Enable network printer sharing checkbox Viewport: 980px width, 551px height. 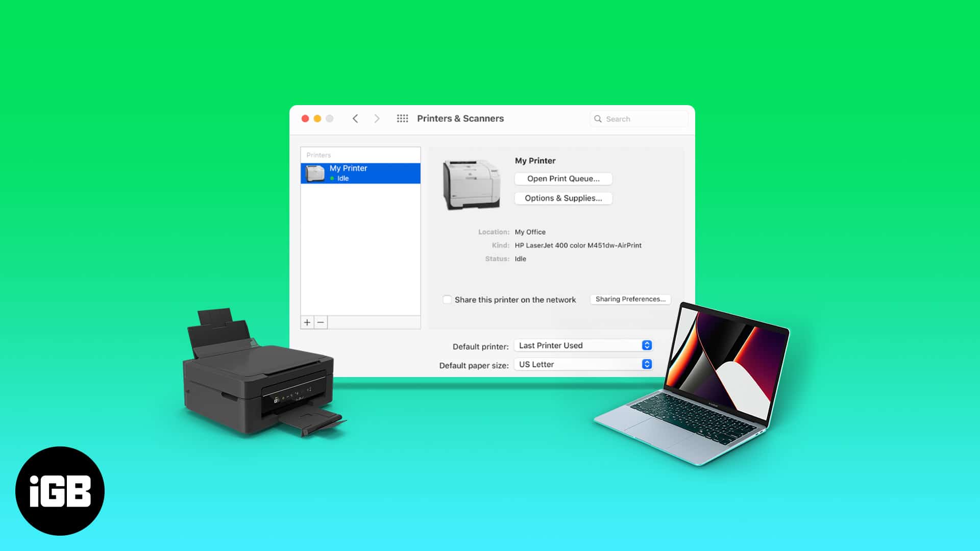[x=446, y=298]
